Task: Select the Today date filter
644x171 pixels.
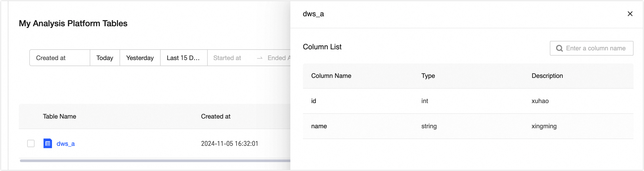Action: [105, 58]
